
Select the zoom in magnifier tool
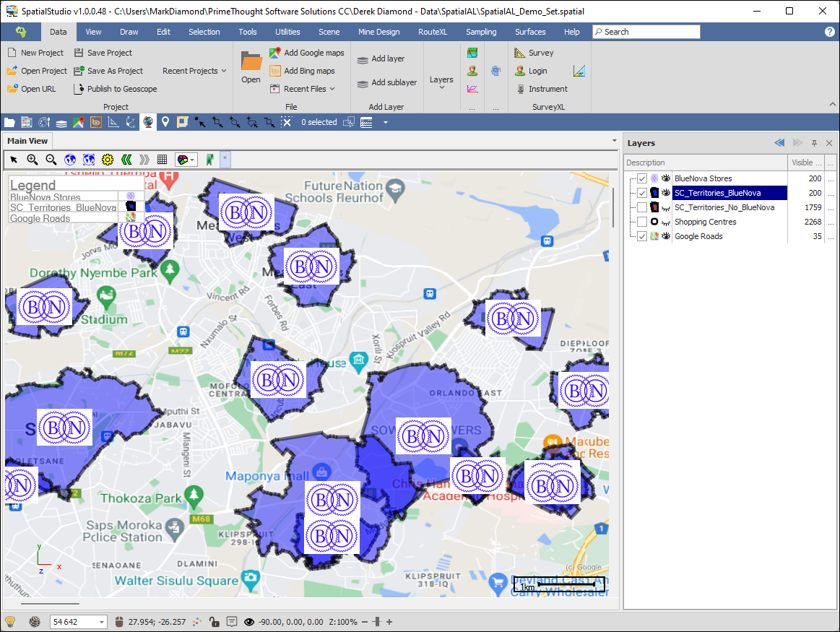click(33, 160)
